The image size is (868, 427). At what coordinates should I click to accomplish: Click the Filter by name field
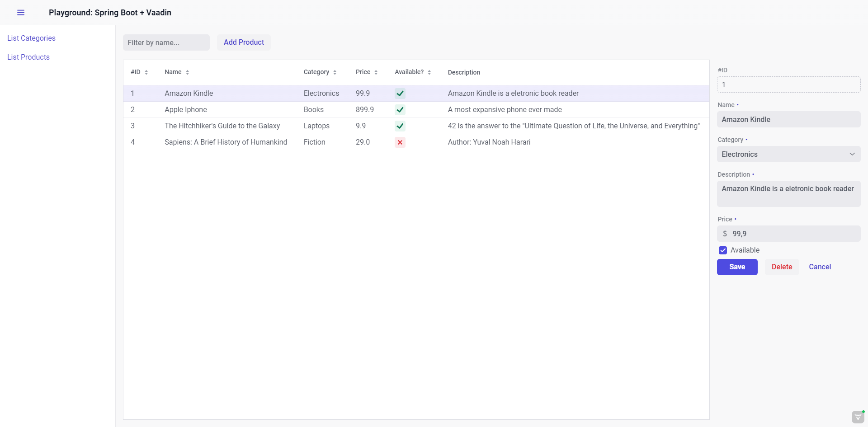pyautogui.click(x=166, y=42)
